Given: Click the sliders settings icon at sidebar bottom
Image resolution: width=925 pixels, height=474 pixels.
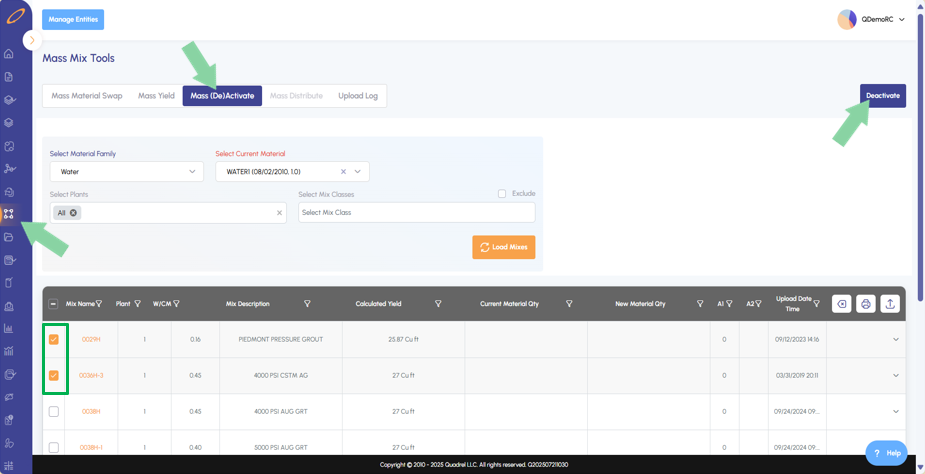Looking at the screenshot, I should 9,465.
